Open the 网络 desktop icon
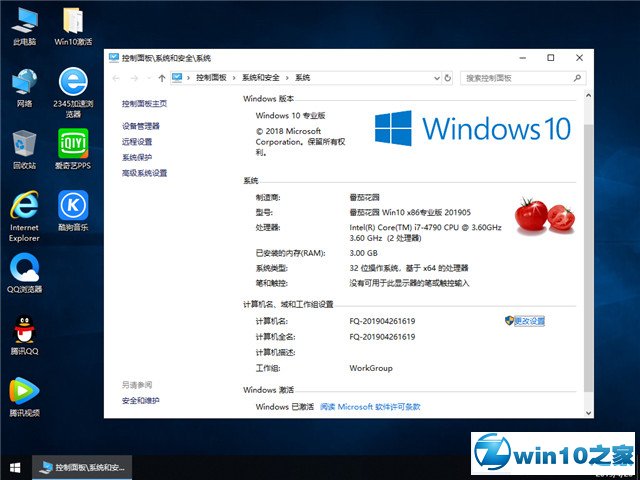 24,87
